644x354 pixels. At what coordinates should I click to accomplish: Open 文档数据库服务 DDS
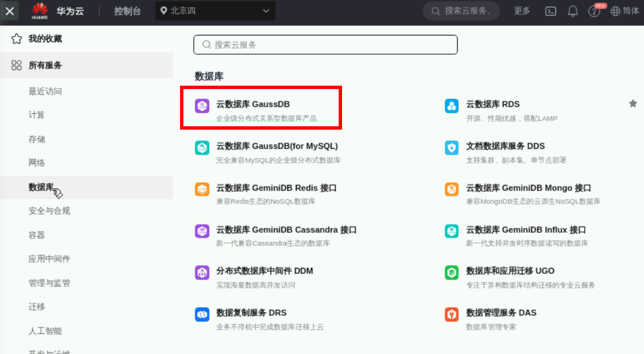coord(505,146)
